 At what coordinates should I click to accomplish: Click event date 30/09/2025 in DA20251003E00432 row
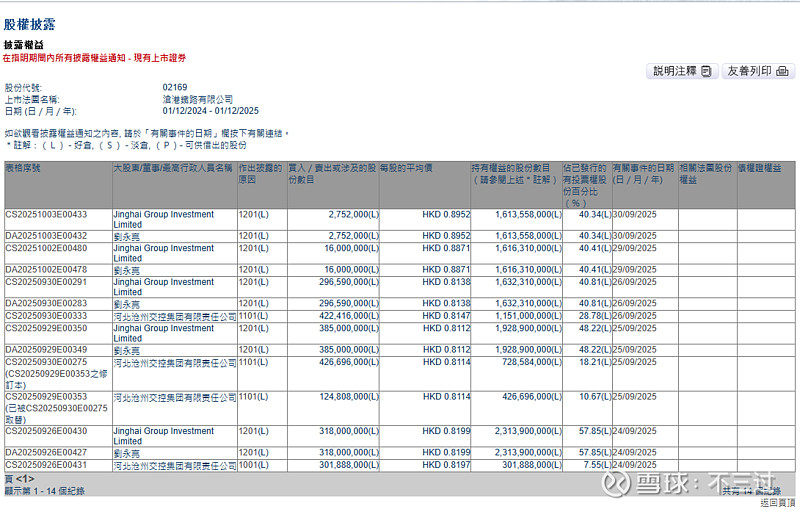[635, 236]
